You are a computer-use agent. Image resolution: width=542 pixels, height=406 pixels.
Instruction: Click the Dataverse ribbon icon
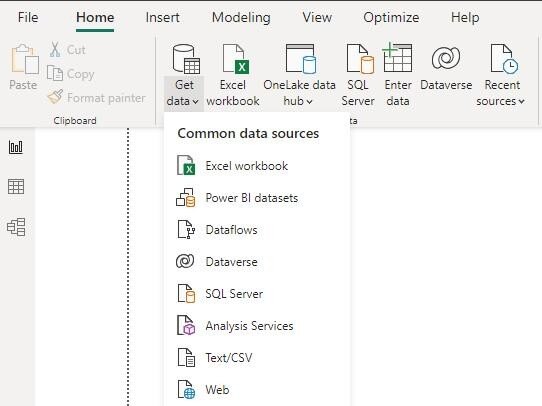tap(446, 58)
